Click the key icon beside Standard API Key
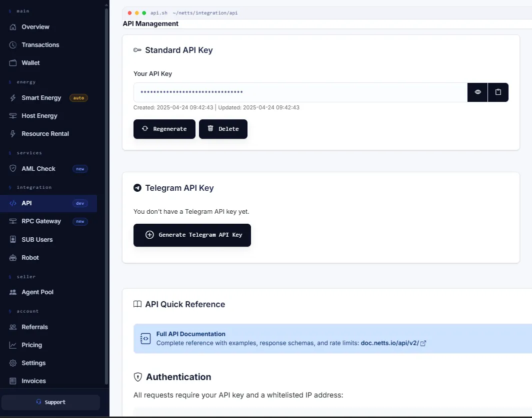Screen dimensions: 532x418 (137, 50)
